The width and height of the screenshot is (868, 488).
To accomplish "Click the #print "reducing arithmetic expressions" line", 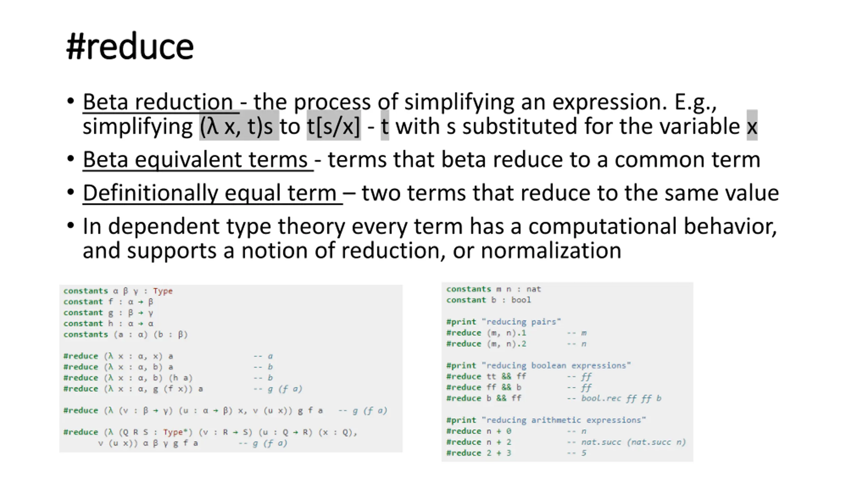I will 546,420.
